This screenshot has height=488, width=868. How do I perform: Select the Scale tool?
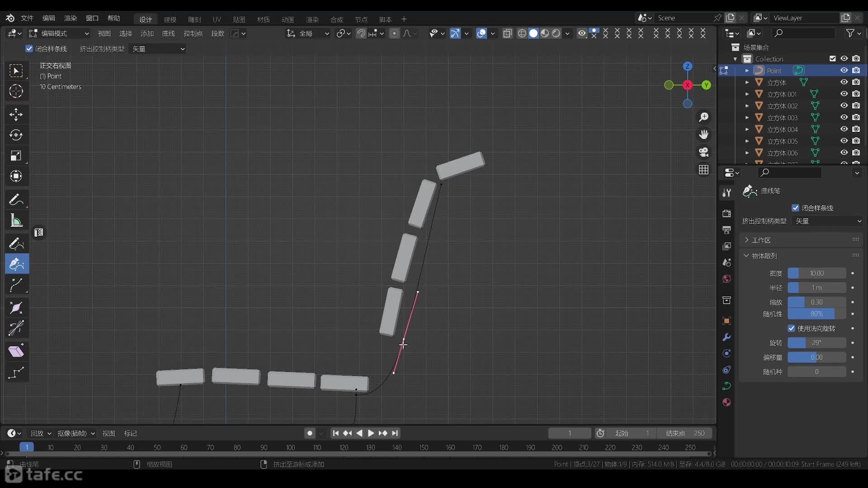point(16,156)
